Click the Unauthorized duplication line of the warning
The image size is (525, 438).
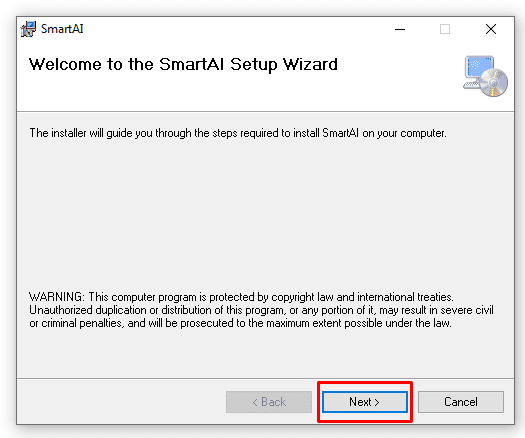tap(261, 310)
